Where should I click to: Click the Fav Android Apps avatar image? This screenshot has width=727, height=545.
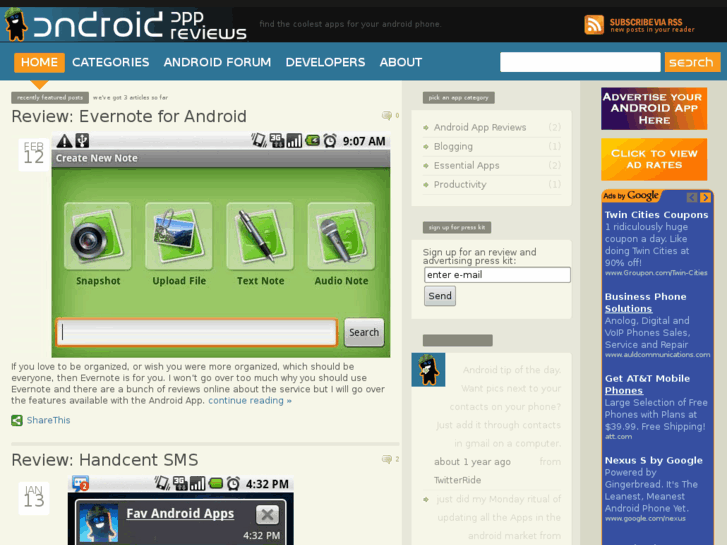coord(98,523)
